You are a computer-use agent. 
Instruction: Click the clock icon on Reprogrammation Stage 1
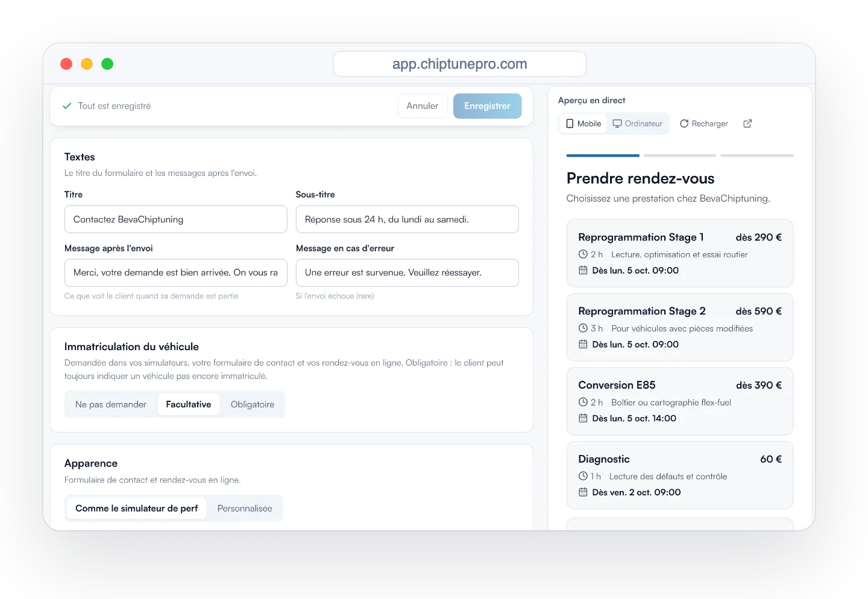pos(583,254)
